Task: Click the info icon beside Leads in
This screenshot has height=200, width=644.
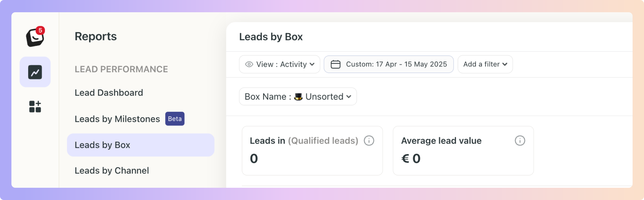Action: point(369,141)
